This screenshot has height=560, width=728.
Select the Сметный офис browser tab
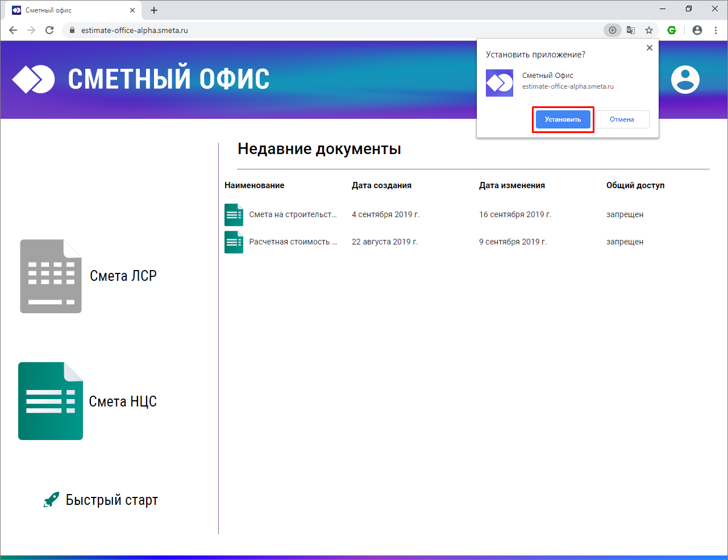click(x=73, y=10)
